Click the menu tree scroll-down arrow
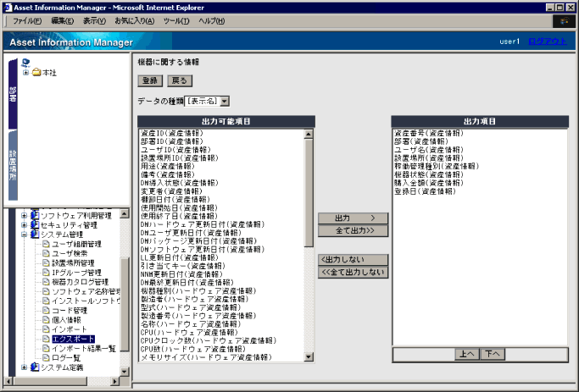Viewport: 579px width, 392px height. (125, 372)
